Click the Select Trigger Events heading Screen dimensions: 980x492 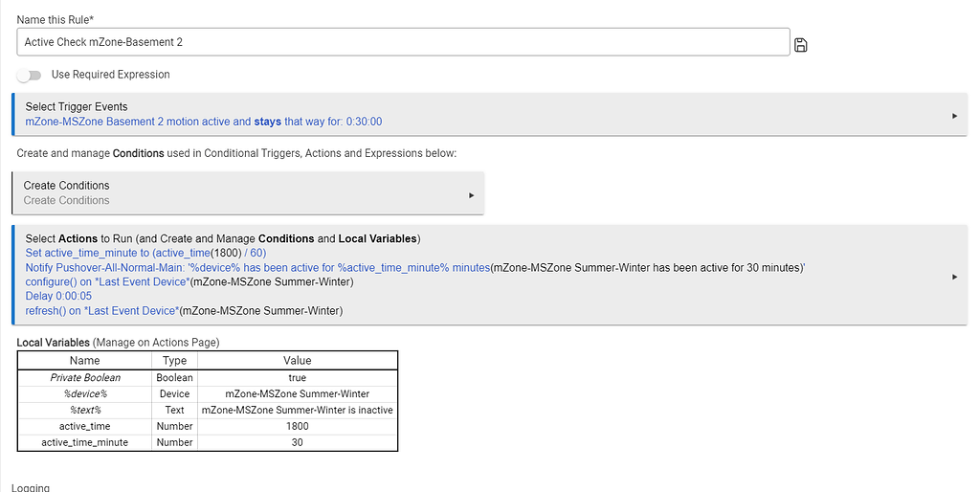tap(77, 106)
